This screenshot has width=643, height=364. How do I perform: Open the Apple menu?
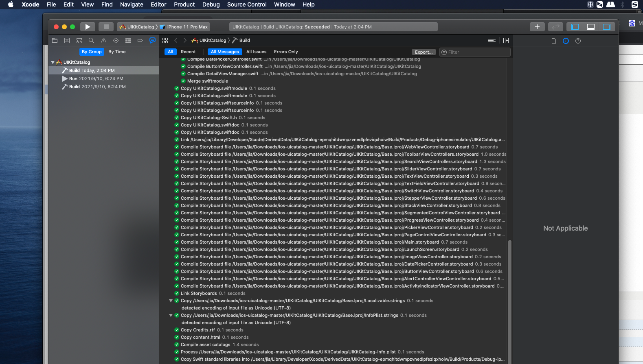[x=11, y=4]
